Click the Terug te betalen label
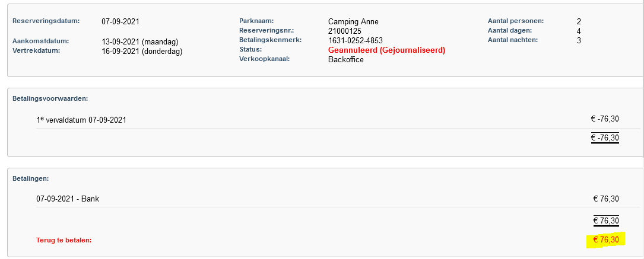 pos(64,240)
